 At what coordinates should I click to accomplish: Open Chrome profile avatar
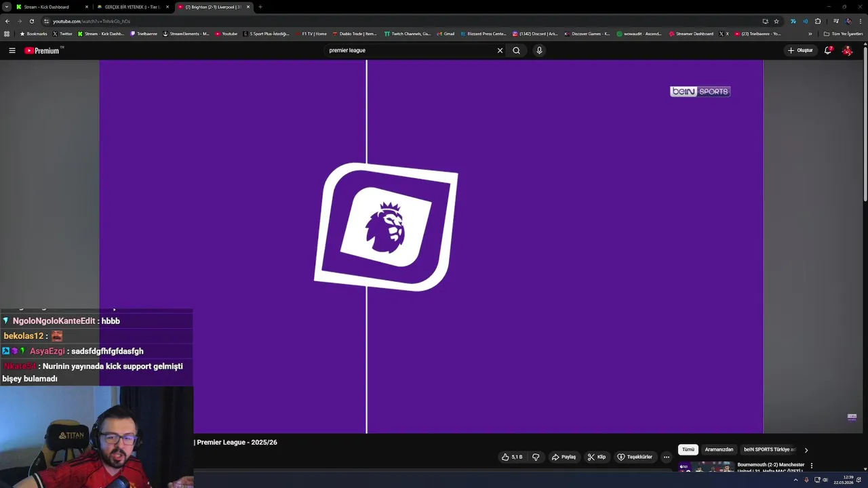[x=848, y=21]
